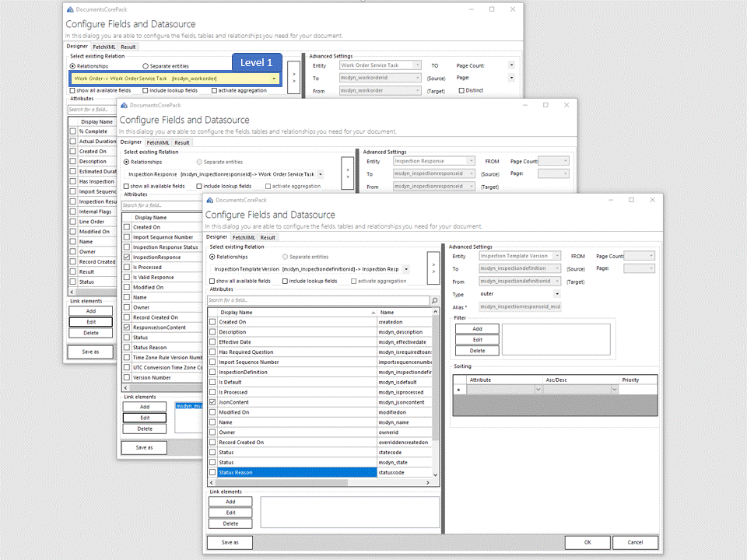Check the Created On box in front dialog
Image resolution: width=747 pixels, height=560 pixels.
pyautogui.click(x=212, y=322)
